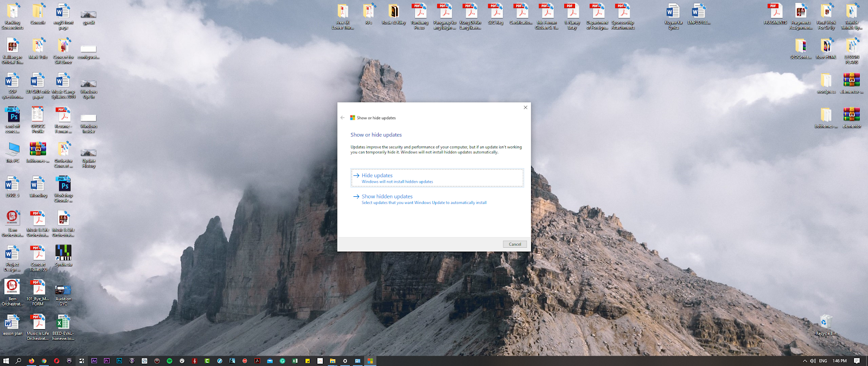Viewport: 868px width, 366px height.
Task: Launch Google Chrome from the taskbar
Action: [x=44, y=361]
